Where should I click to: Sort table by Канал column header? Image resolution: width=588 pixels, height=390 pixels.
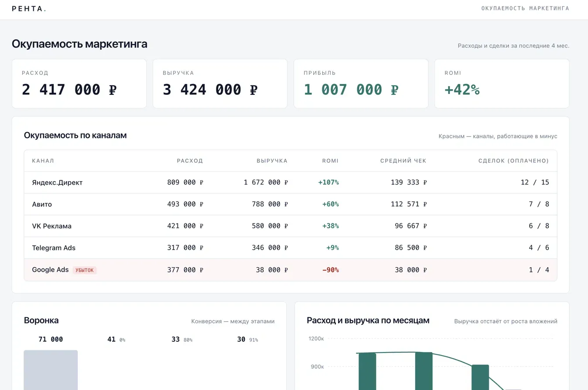tap(43, 161)
